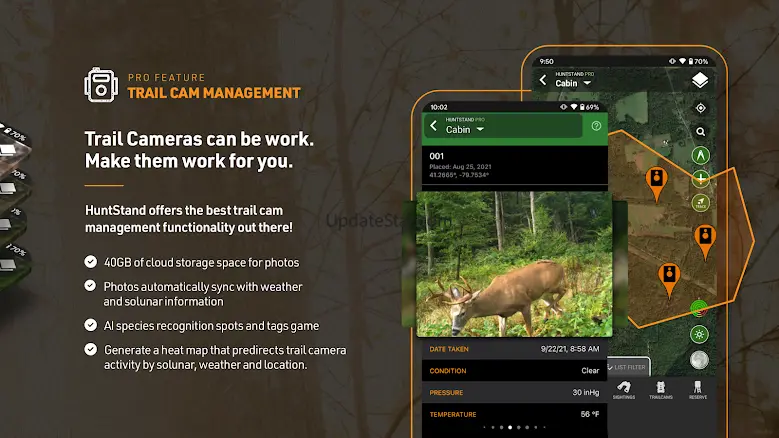Image resolution: width=779 pixels, height=438 pixels.
Task: Open the Trailcams tab
Action: click(x=661, y=390)
